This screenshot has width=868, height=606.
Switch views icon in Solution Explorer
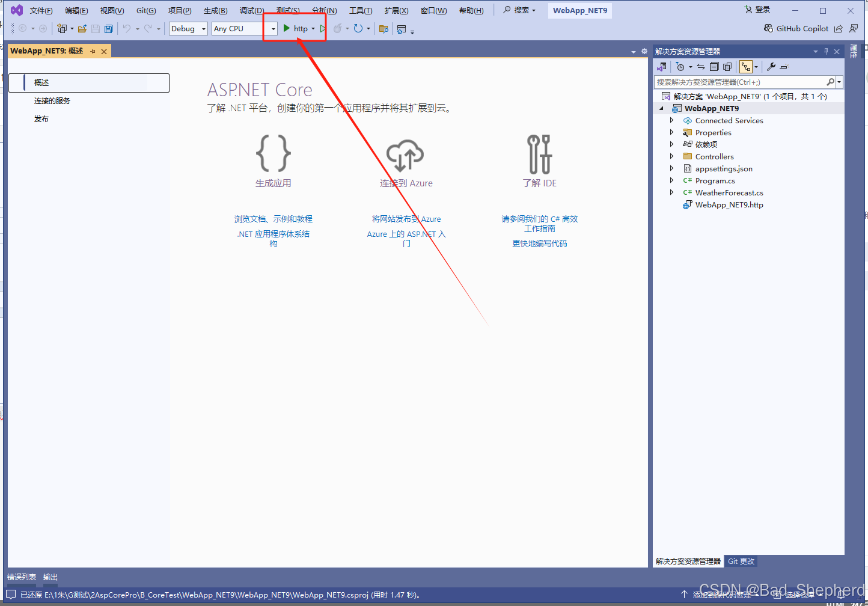click(662, 67)
